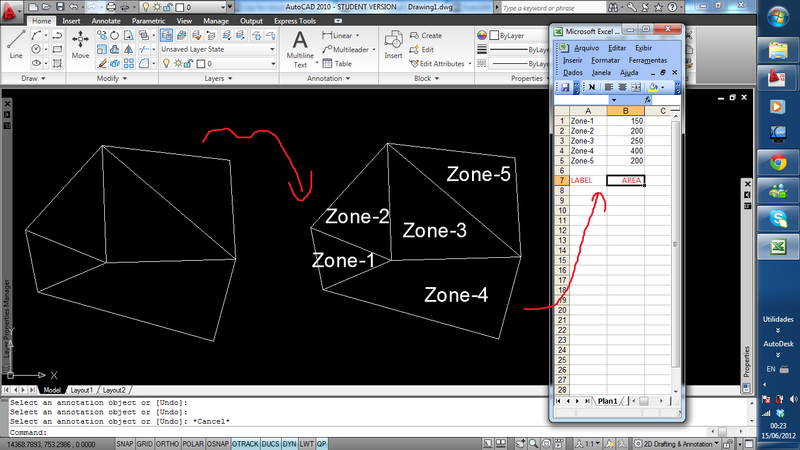Viewport: 800px width, 450px height.
Task: Toggle LWT lineweight display in status bar
Action: point(307,444)
